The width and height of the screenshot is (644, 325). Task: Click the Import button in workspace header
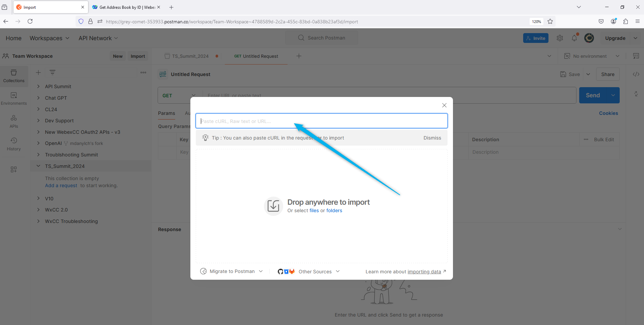pyautogui.click(x=138, y=56)
